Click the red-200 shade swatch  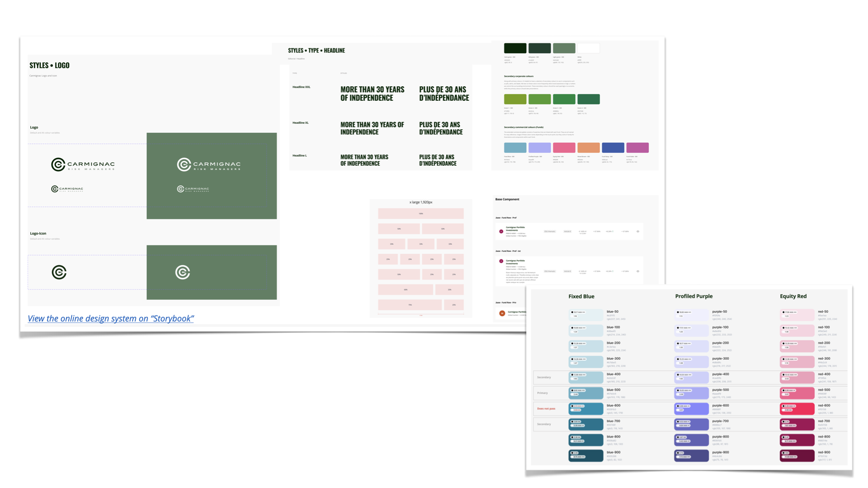797,346
